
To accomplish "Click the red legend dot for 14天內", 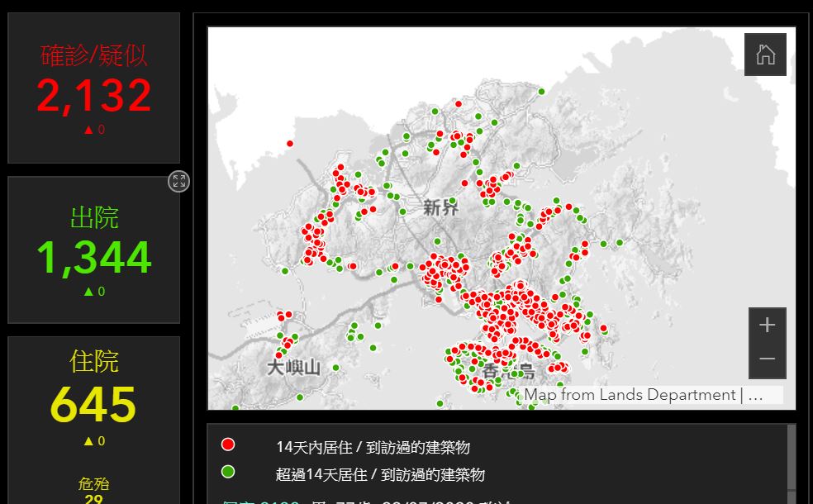I will (x=227, y=445).
